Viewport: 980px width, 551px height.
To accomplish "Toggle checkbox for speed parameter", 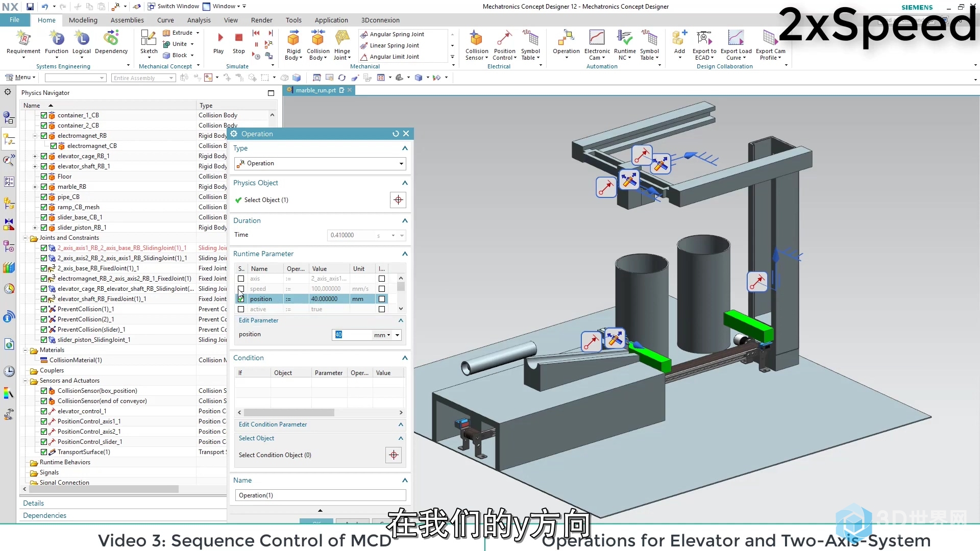I will click(x=240, y=288).
